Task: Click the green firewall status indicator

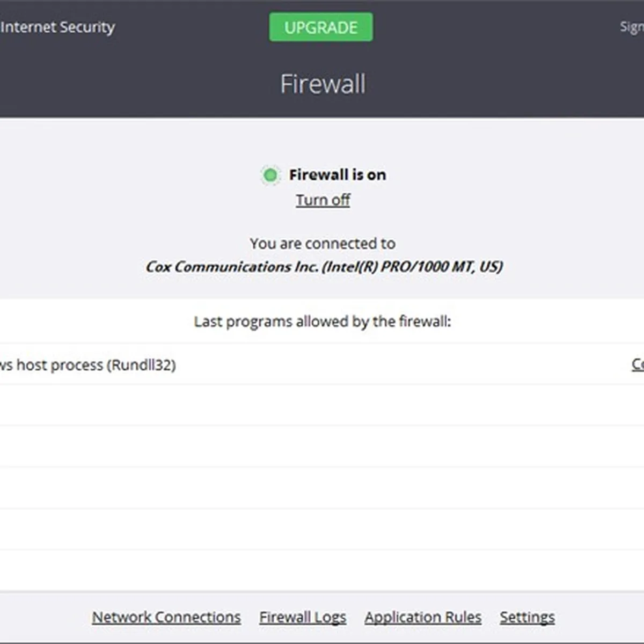Action: (270, 175)
